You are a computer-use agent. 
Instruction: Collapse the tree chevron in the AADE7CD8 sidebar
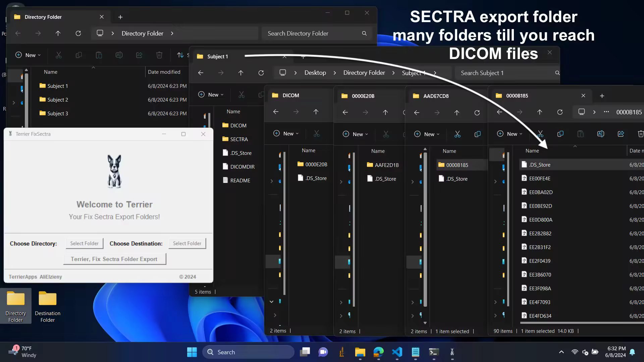(413, 181)
